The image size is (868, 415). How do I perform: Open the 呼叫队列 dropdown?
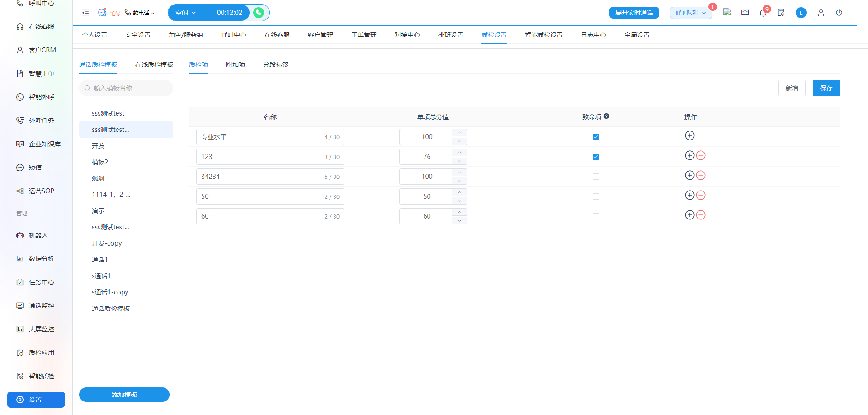point(691,13)
